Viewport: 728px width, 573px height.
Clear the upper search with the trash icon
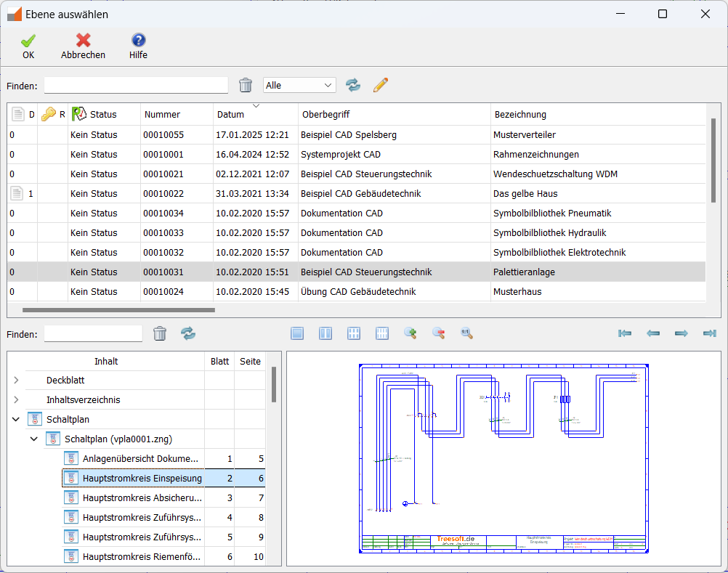246,86
